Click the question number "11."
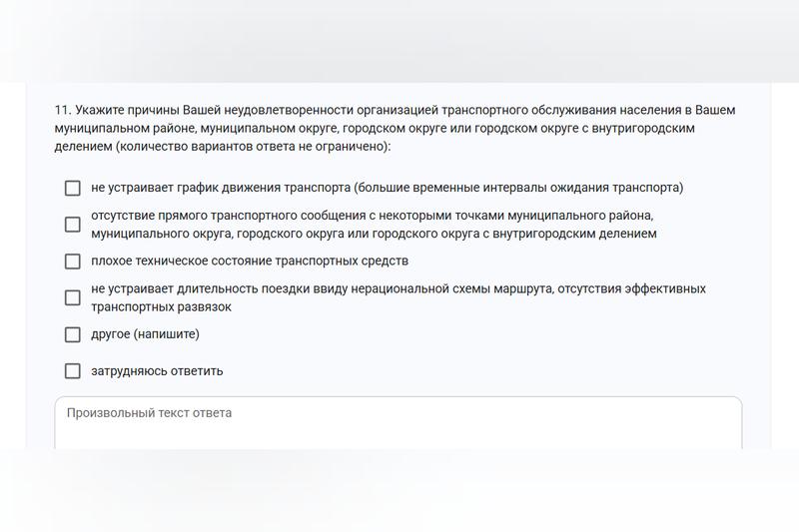Image resolution: width=799 pixels, height=532 pixels. tap(62, 111)
